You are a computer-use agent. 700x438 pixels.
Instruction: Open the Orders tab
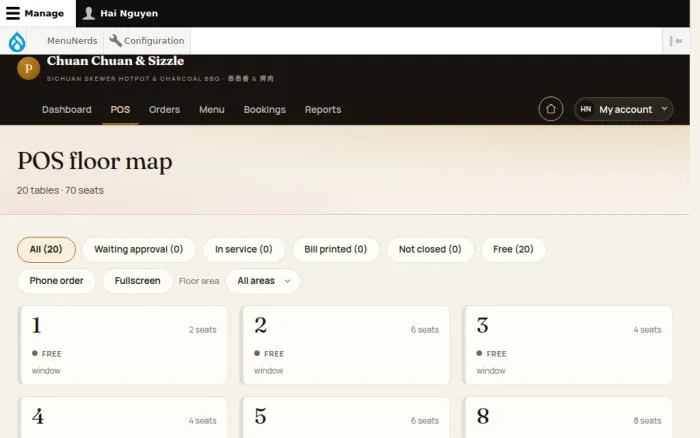[x=164, y=109]
